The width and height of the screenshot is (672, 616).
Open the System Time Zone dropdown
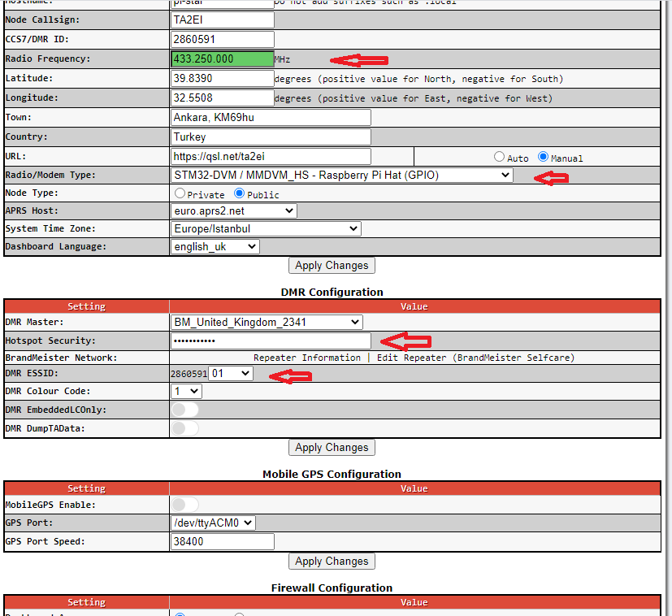point(266,228)
